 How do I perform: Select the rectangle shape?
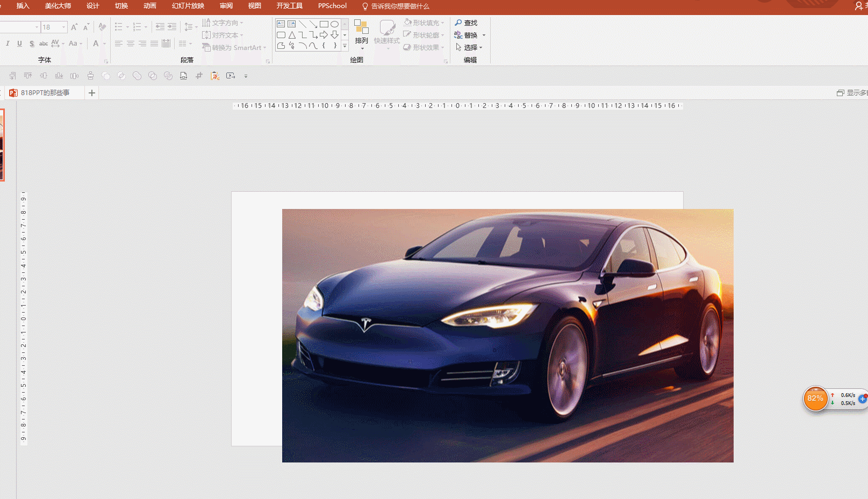click(324, 24)
